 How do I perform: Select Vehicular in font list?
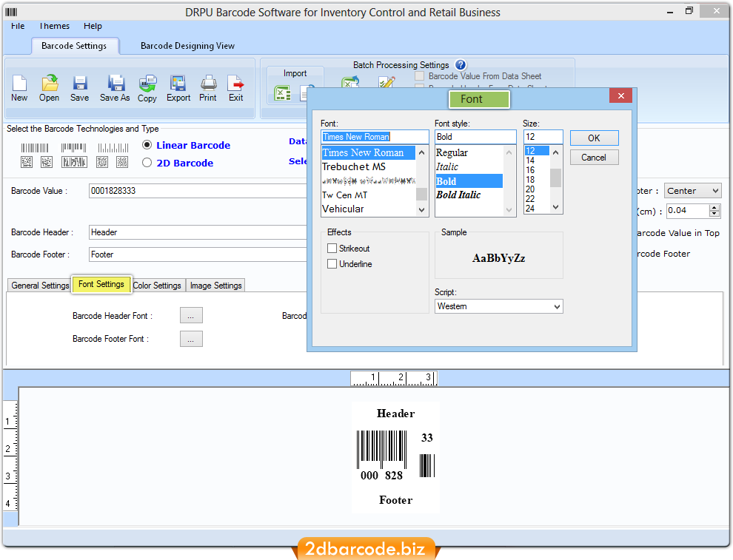(x=369, y=209)
